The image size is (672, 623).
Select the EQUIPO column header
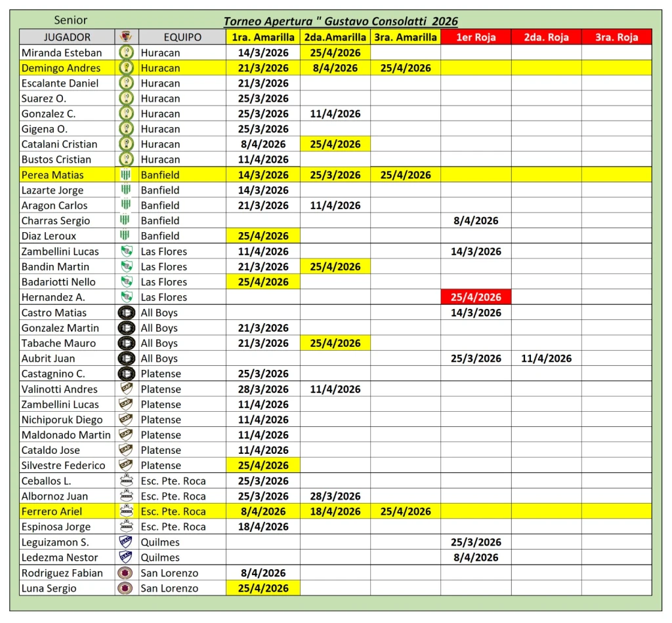[182, 37]
